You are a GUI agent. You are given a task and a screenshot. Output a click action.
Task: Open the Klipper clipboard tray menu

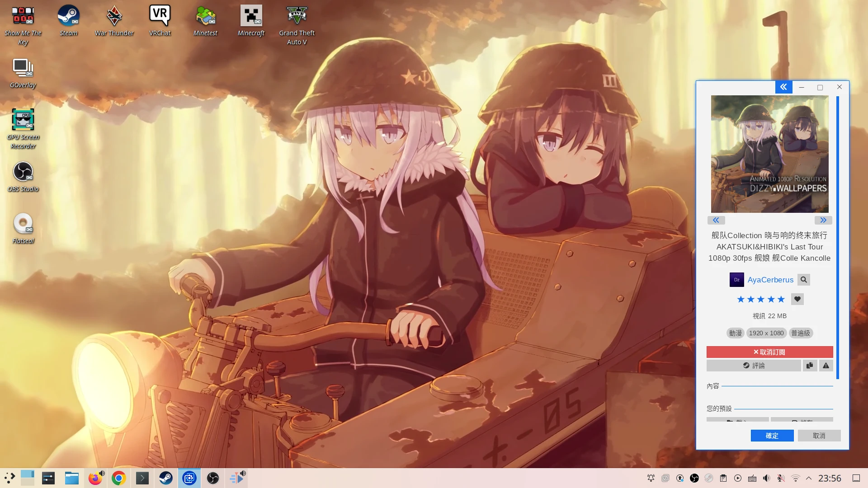click(x=724, y=478)
